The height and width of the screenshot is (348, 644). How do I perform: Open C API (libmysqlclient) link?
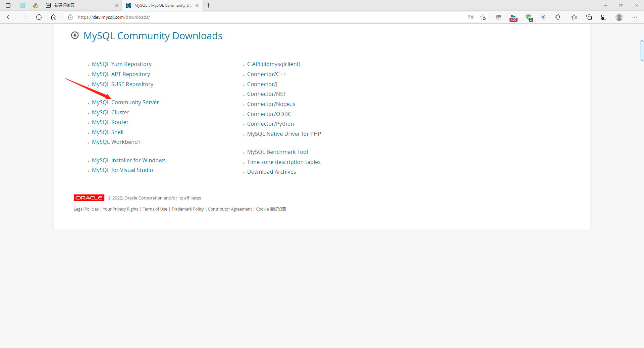click(274, 64)
